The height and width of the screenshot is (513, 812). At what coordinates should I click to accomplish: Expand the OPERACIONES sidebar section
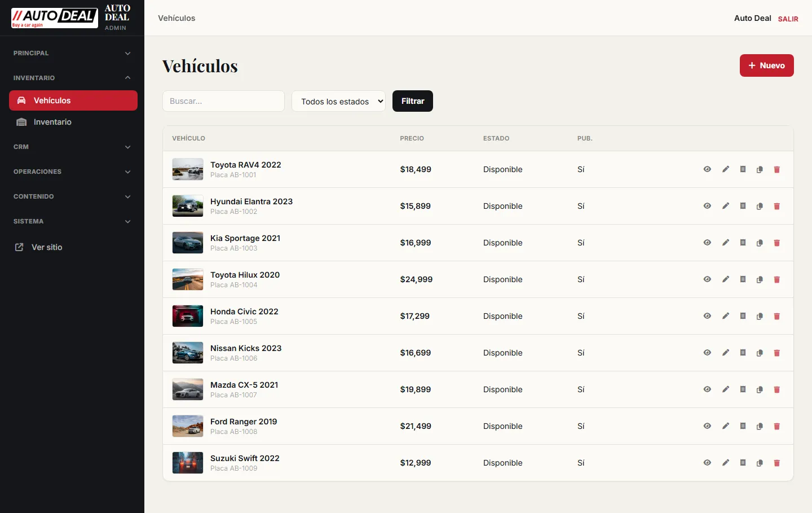[72, 172]
